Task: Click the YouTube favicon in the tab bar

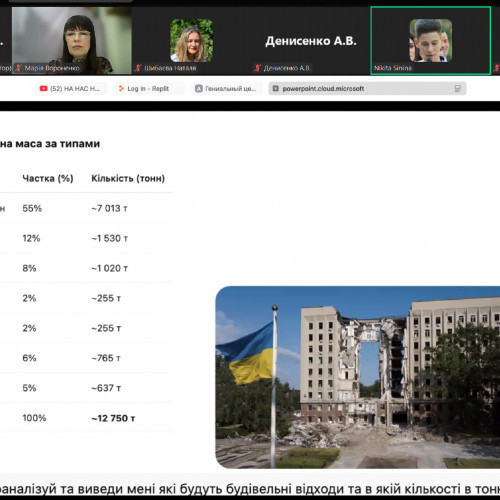Action: [43, 89]
